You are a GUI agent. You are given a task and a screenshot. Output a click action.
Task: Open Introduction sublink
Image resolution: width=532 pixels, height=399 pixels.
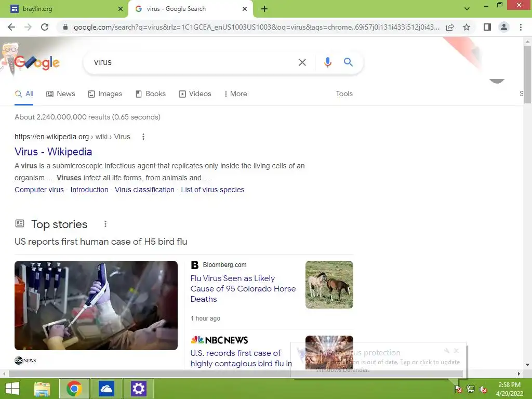[x=89, y=190]
